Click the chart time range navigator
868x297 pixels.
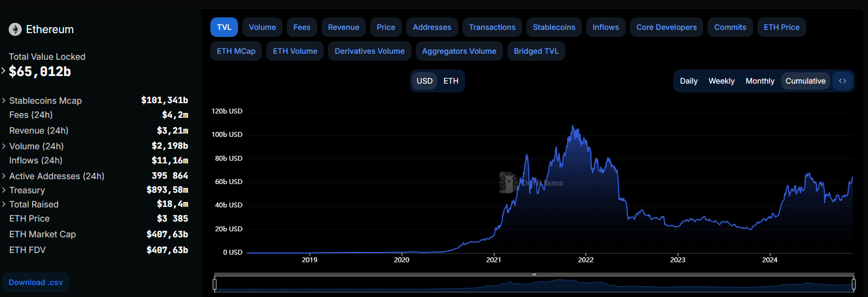(x=534, y=284)
